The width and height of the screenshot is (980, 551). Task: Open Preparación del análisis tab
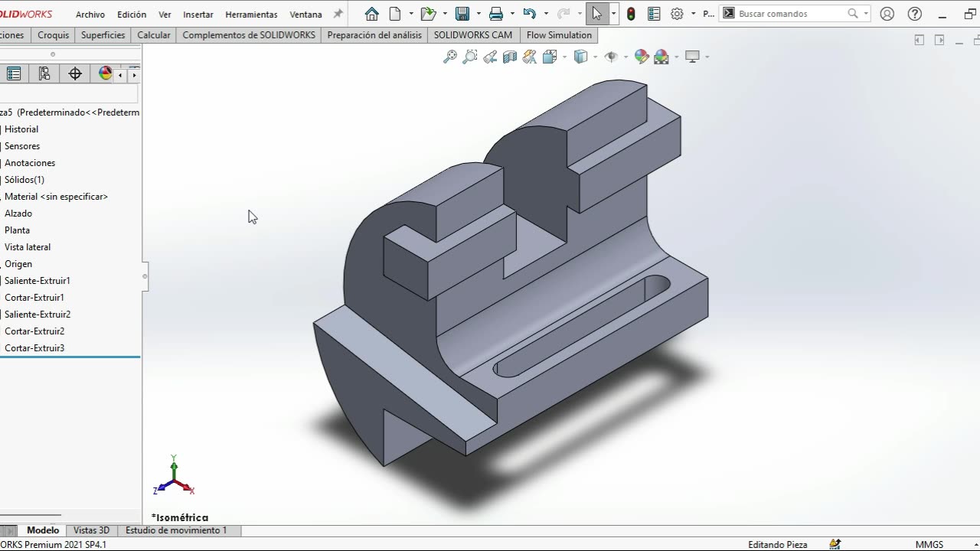pos(374,35)
